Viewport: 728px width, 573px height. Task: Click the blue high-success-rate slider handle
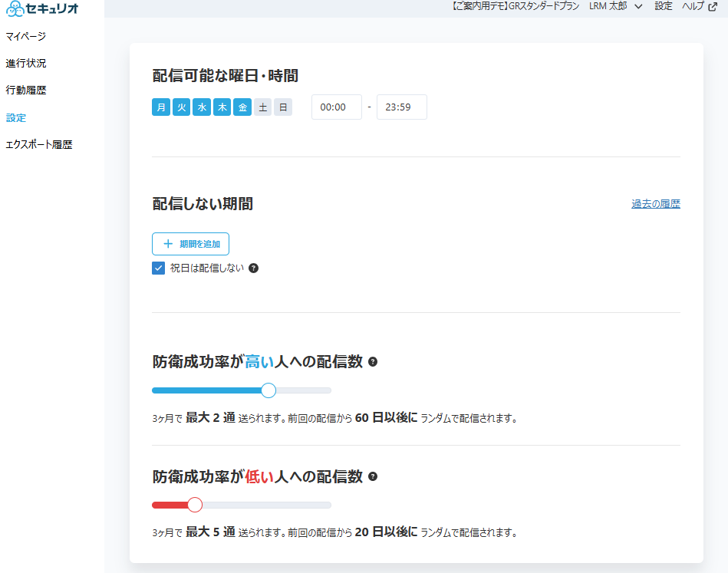(268, 390)
